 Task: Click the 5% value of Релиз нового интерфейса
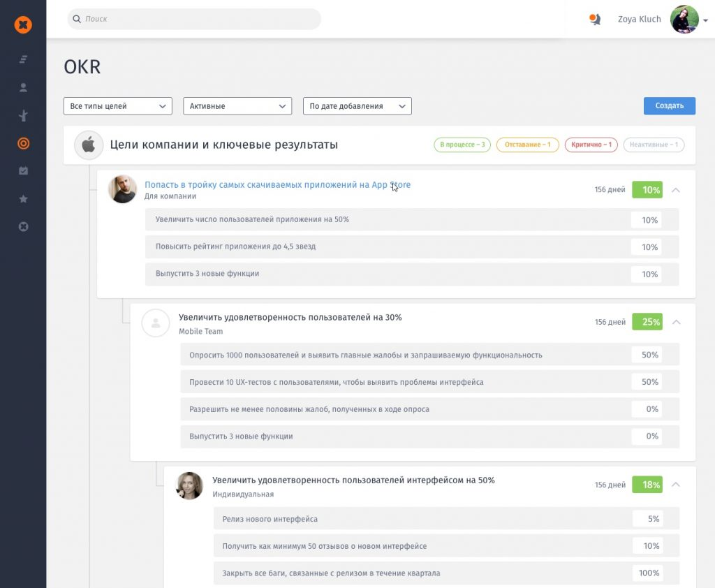click(x=648, y=519)
